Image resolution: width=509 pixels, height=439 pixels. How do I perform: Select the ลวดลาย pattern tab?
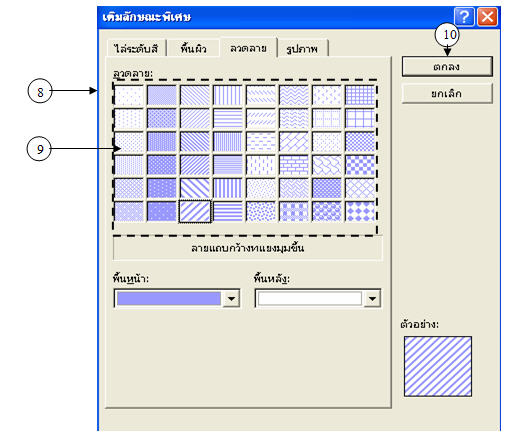coord(248,48)
